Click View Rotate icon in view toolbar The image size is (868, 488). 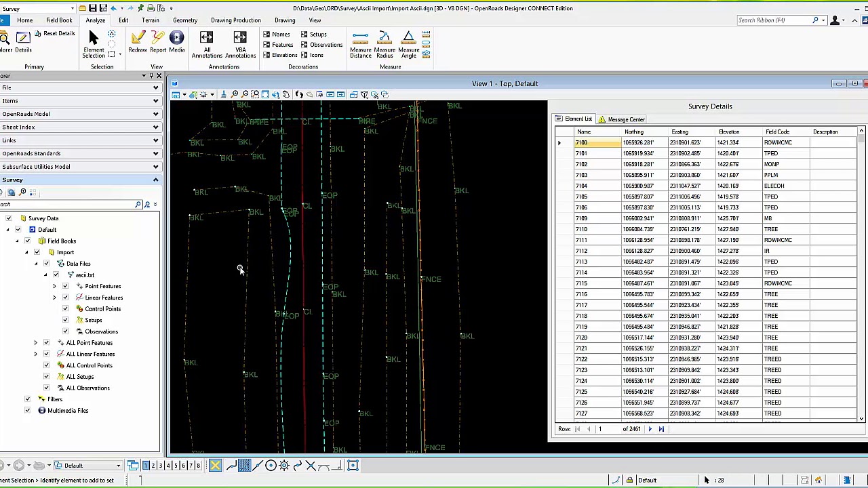click(275, 94)
